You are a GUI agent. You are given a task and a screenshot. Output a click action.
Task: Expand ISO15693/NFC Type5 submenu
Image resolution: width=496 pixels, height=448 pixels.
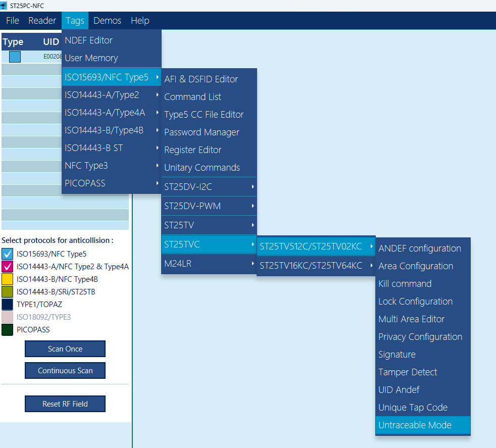111,77
